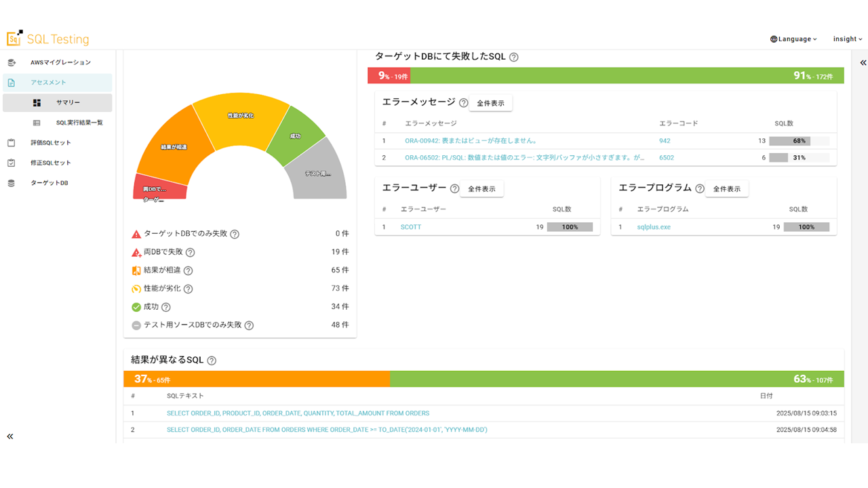Open SQL実行結果一覧 in the sidebar
This screenshot has width=868, height=488.
[x=79, y=123]
